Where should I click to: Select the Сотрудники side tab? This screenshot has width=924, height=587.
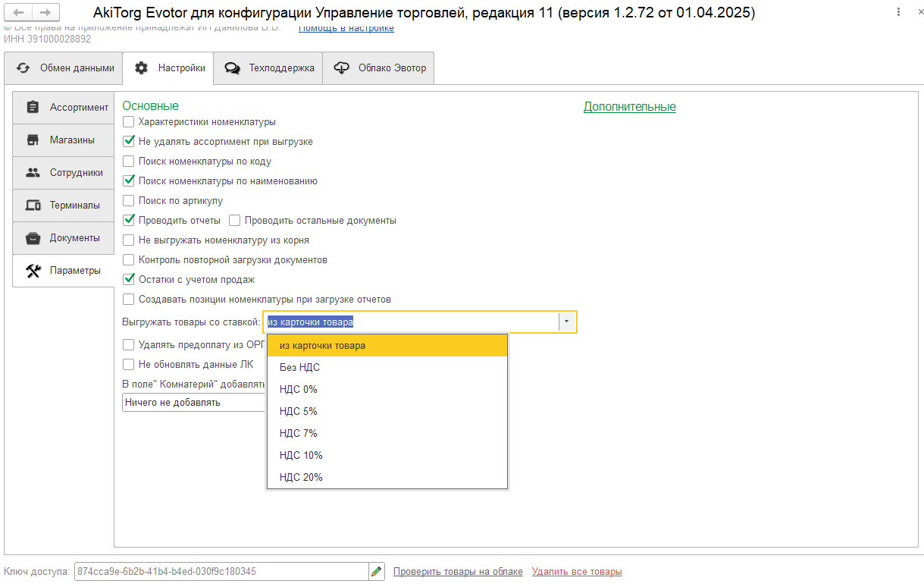tap(64, 173)
